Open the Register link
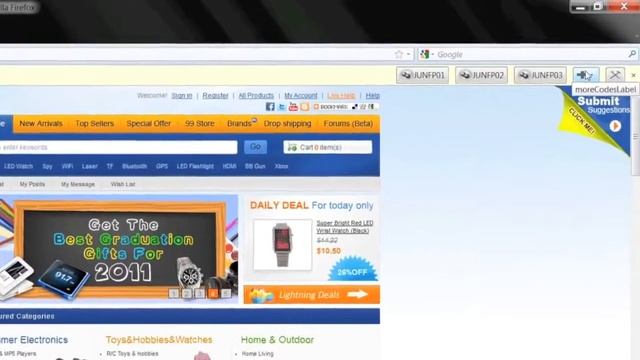The image size is (640, 360). click(216, 96)
